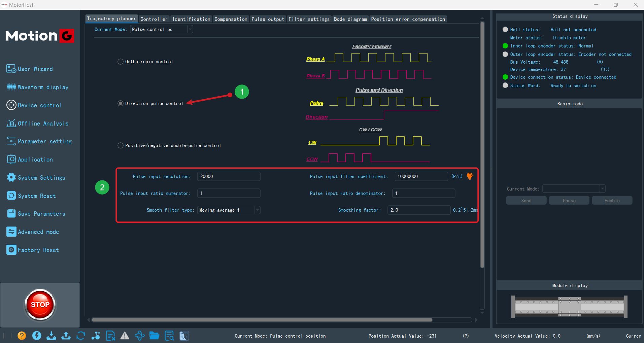Click the code script icon in bottom toolbar

(x=184, y=336)
